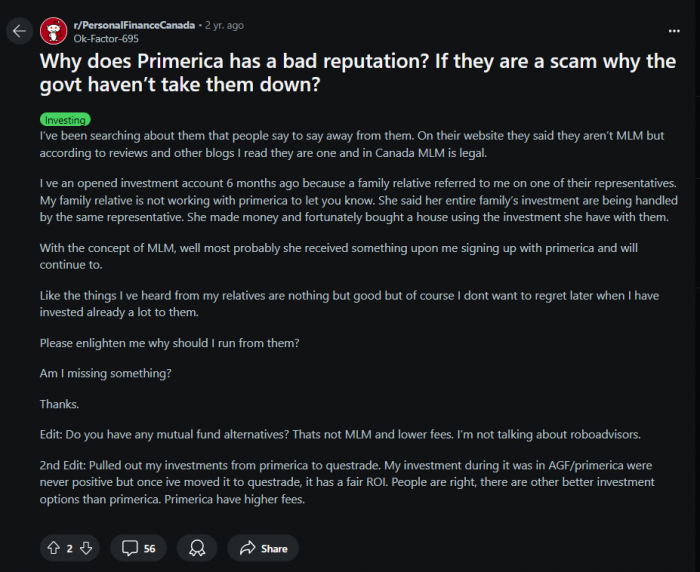Click the Share button label
Image resolution: width=700 pixels, height=572 pixels.
274,548
